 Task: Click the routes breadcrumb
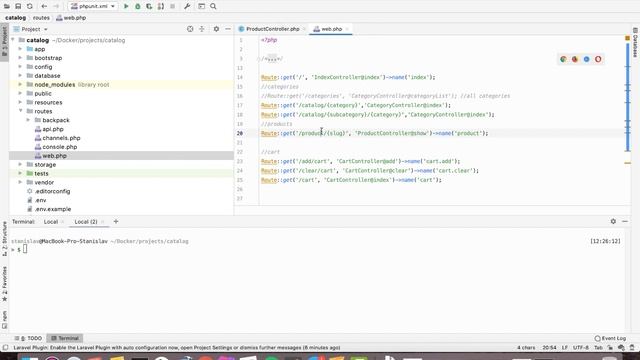41,18
